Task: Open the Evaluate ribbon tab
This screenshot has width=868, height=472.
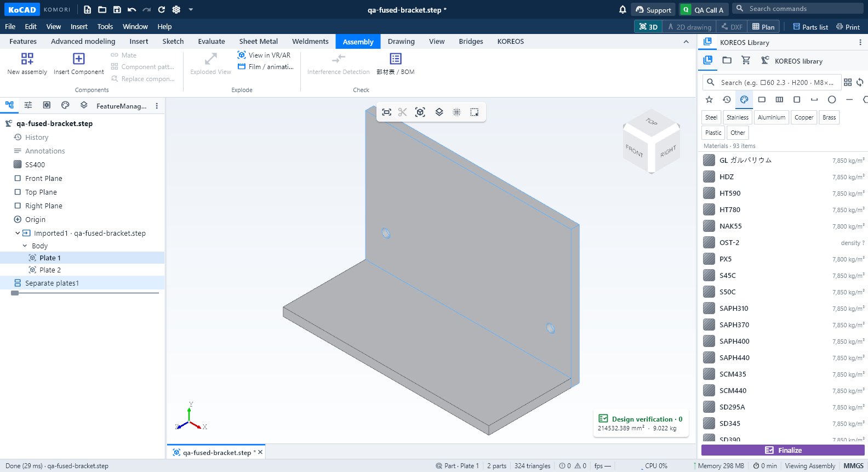Action: pos(212,41)
